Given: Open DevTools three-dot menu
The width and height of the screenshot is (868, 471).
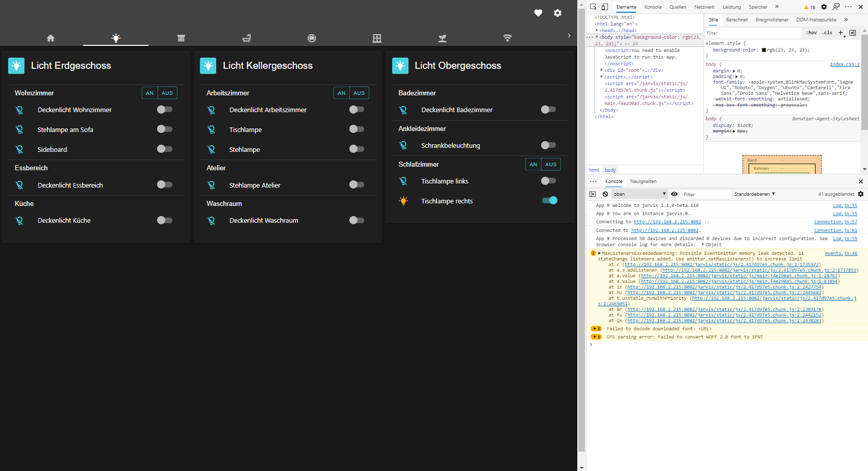Looking at the screenshot, I should [x=848, y=7].
